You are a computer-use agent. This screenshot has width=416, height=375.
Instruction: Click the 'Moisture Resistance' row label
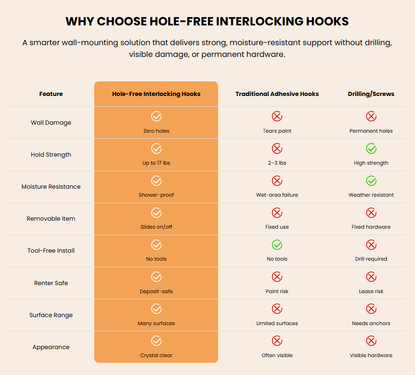point(51,187)
